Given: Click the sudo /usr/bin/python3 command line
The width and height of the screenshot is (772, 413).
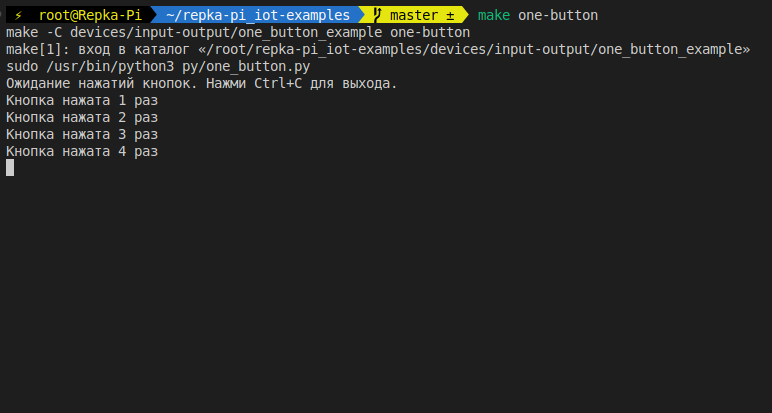Looking at the screenshot, I should click(158, 66).
